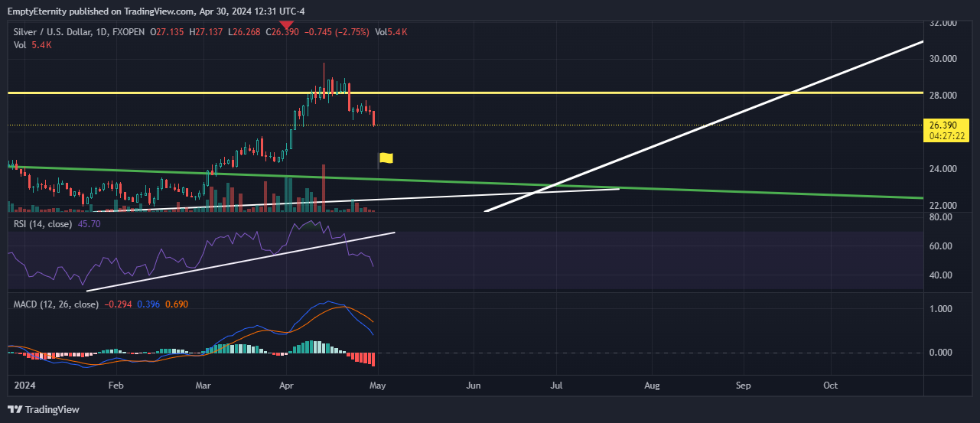Image resolution: width=980 pixels, height=423 pixels.
Task: Select the green descending trendline
Action: click(465, 182)
